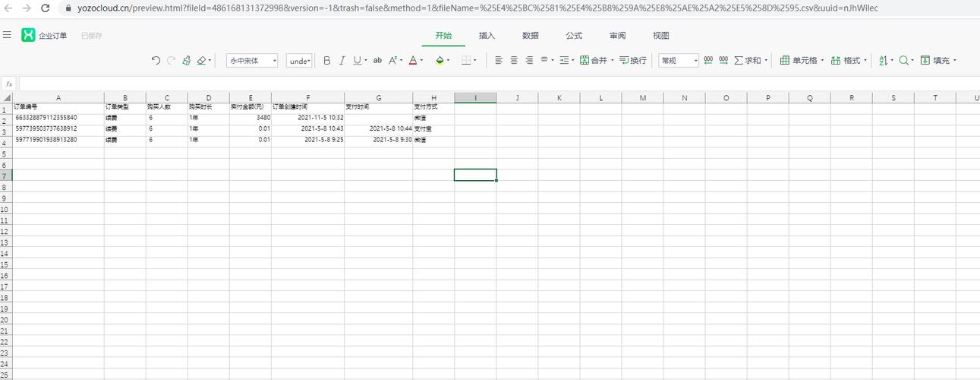
Task: Align cell text to the right
Action: pyautogui.click(x=529, y=61)
